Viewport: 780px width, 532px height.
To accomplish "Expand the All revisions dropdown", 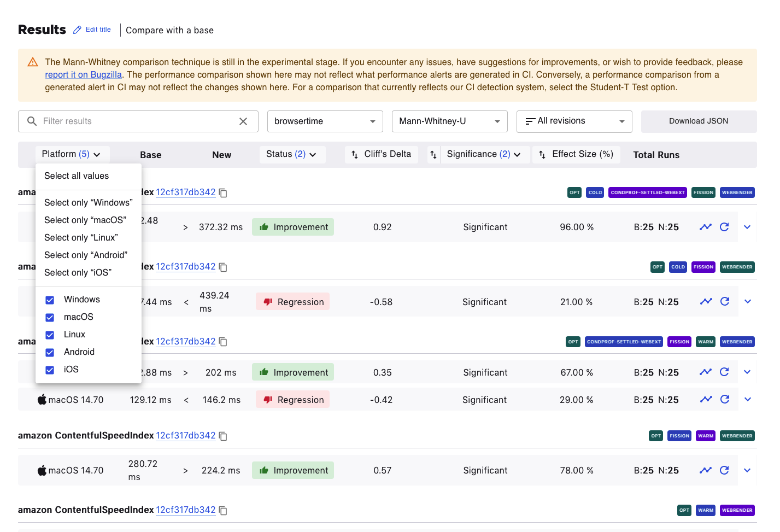I will pos(574,121).
